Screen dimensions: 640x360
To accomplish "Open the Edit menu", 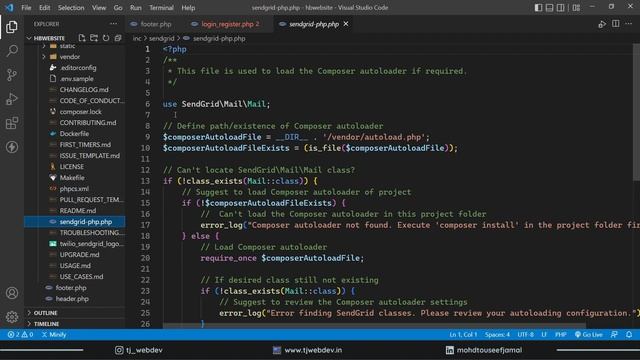I will (x=44, y=8).
